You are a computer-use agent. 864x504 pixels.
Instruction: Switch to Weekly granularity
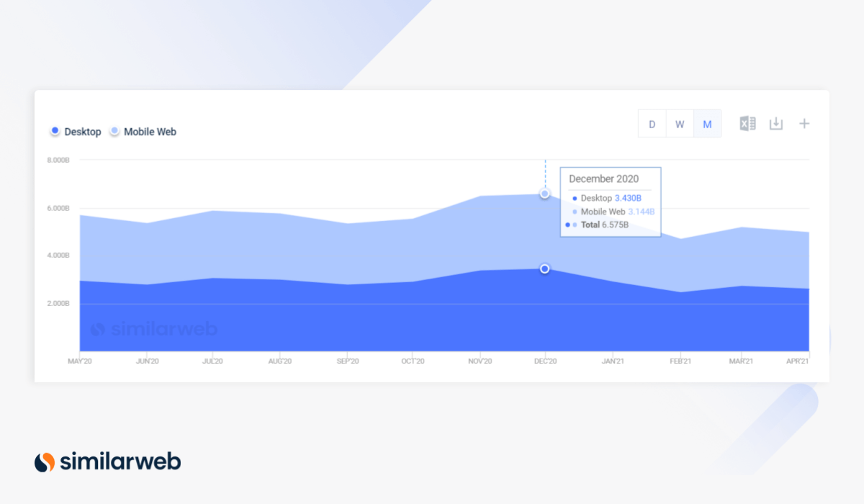pyautogui.click(x=680, y=123)
